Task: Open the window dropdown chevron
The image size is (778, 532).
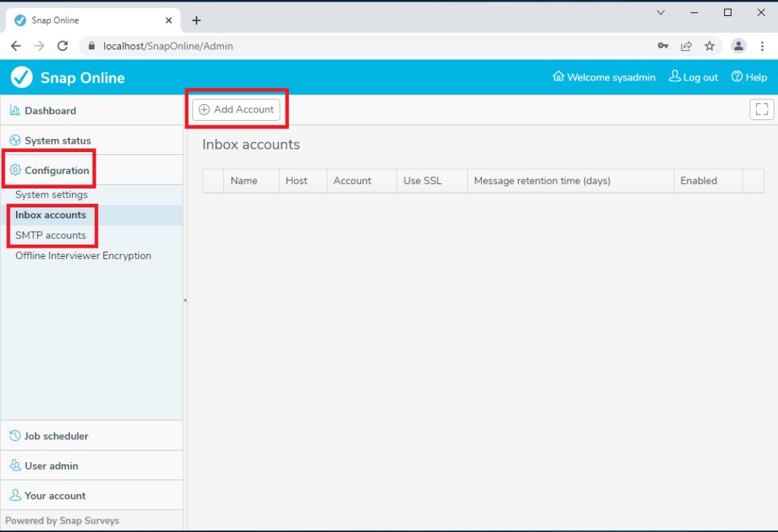Action: pyautogui.click(x=660, y=12)
